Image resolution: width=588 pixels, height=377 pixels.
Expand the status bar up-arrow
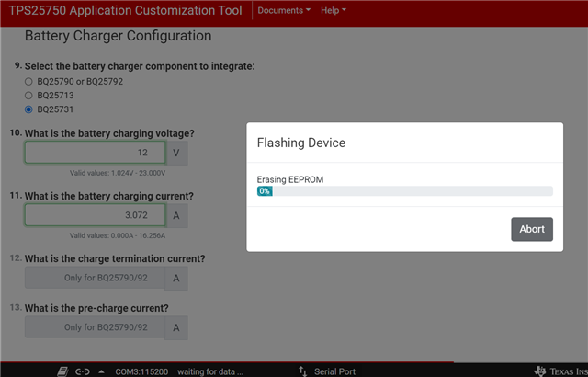click(101, 371)
